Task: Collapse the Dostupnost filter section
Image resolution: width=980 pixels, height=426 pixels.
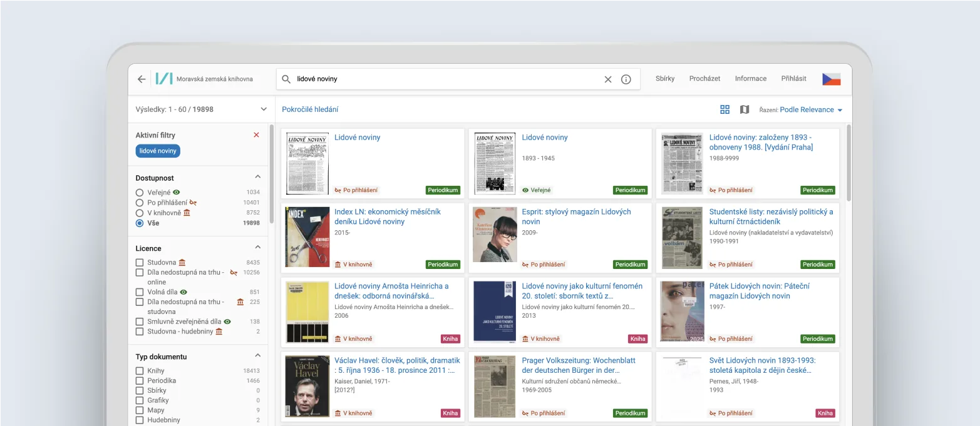Action: tap(257, 177)
